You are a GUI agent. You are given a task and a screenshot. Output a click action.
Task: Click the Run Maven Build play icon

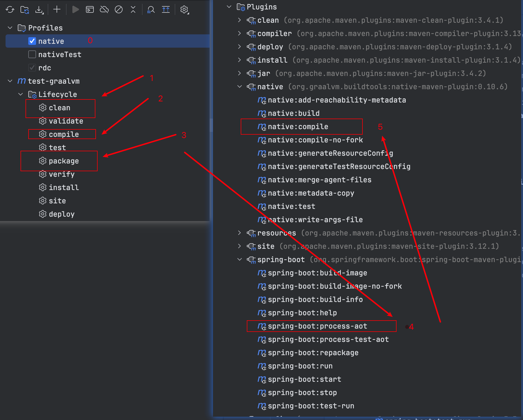point(75,10)
